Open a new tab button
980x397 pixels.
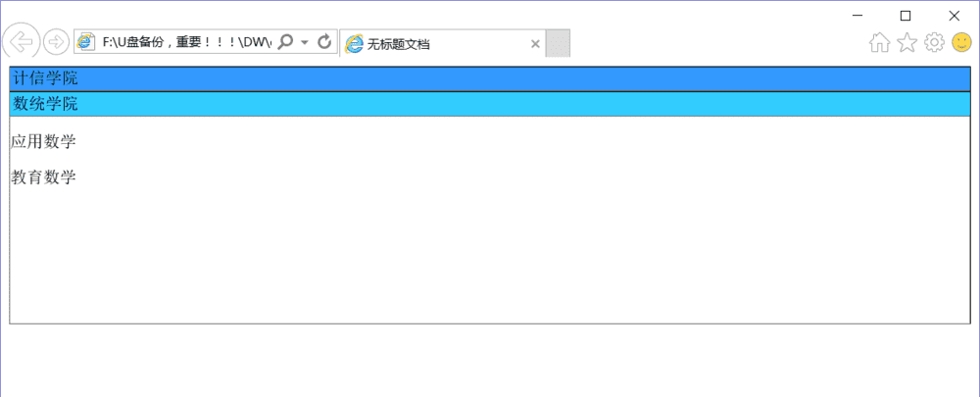pyautogui.click(x=558, y=43)
